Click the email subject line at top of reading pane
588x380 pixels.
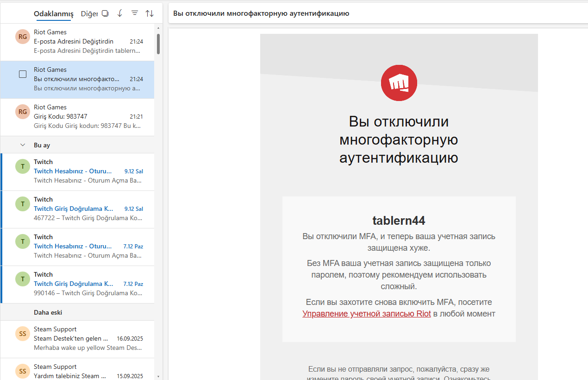[x=261, y=13]
